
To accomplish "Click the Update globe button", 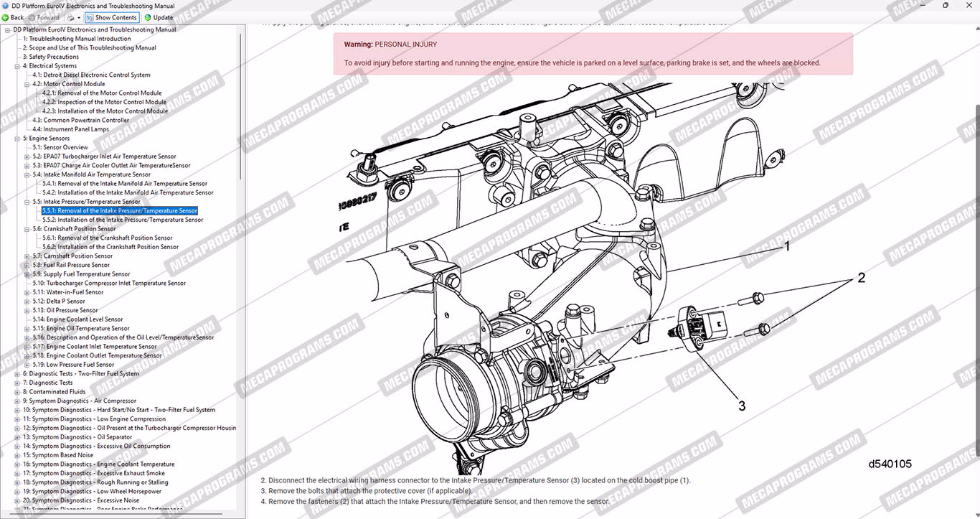I will pos(159,17).
